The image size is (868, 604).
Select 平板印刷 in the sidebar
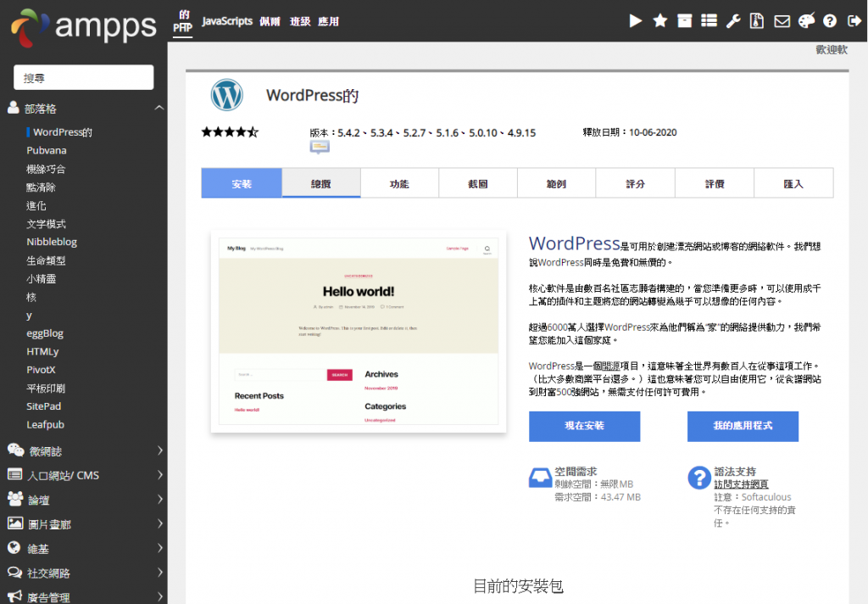pos(46,388)
